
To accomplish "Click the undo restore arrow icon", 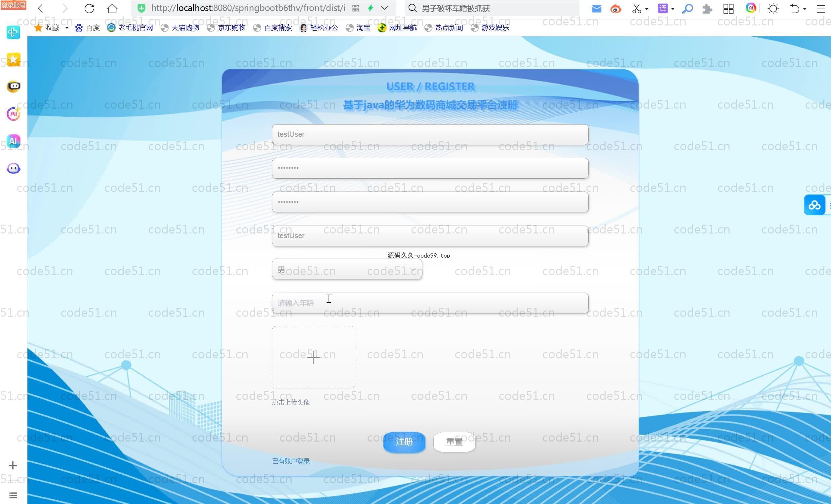I will tap(795, 9).
